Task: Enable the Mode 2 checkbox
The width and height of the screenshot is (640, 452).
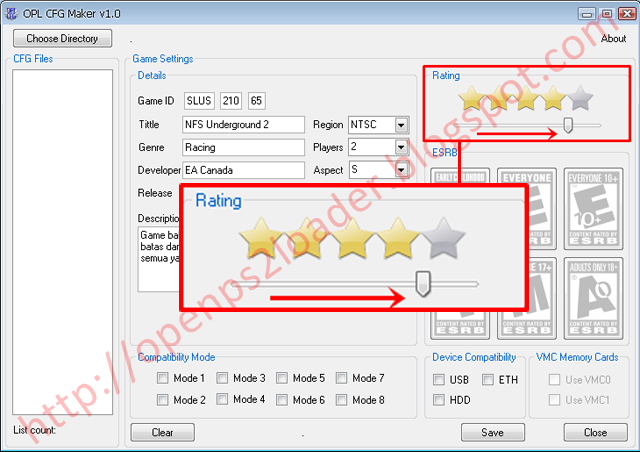Action: (x=162, y=399)
